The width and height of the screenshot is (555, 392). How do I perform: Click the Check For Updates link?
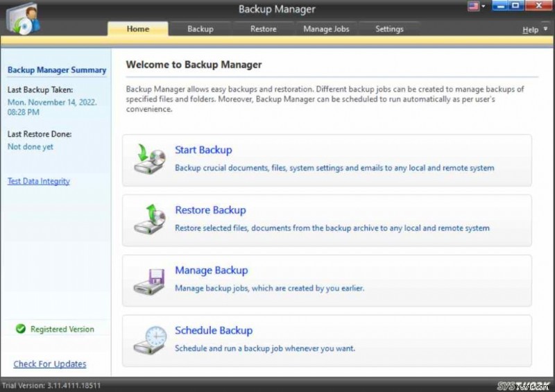coord(50,364)
